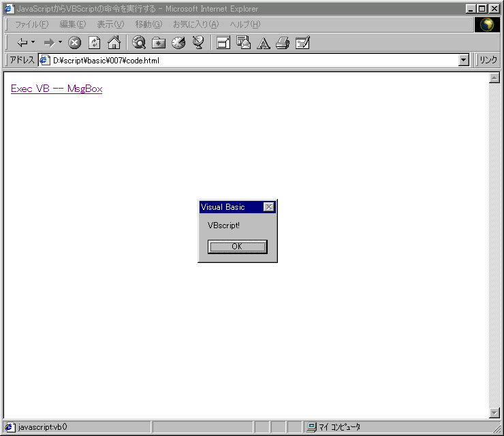Expand the address bar dropdown arrow
This screenshot has height=436, width=504.
(x=464, y=60)
